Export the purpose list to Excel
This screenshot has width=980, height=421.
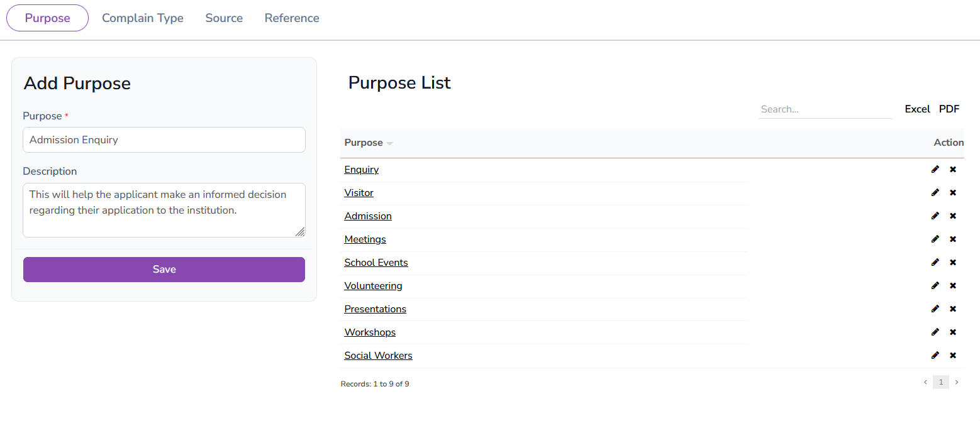coord(917,109)
